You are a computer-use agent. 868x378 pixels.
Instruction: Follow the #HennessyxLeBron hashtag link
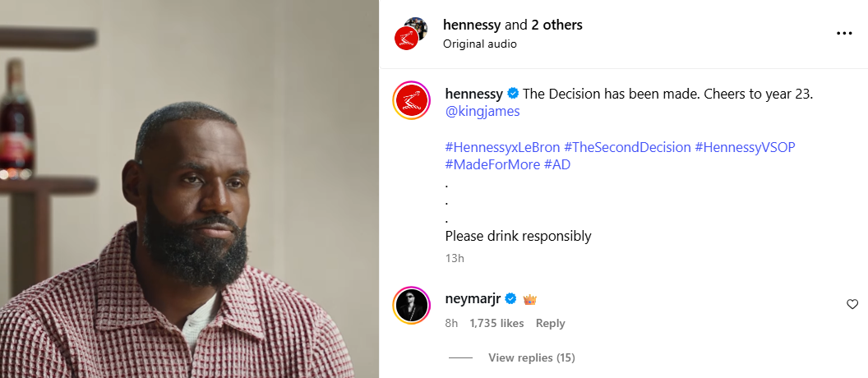point(501,147)
